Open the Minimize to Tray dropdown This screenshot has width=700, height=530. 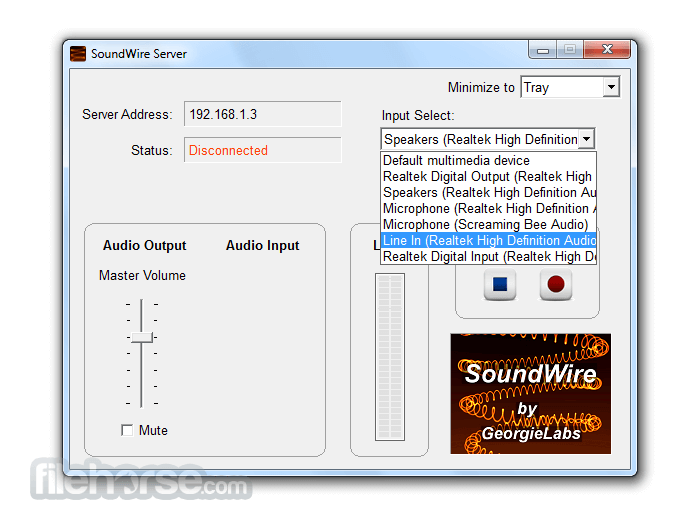pos(611,87)
